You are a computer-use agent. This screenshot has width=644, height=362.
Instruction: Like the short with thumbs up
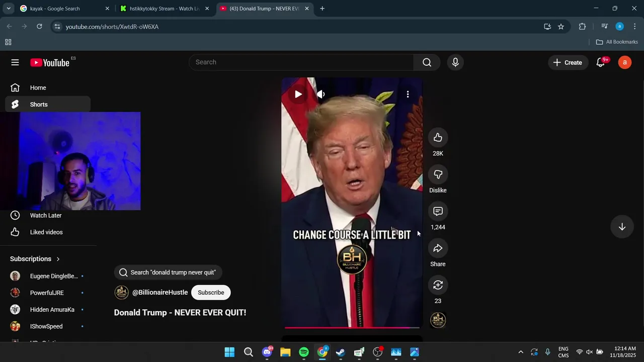pyautogui.click(x=438, y=138)
